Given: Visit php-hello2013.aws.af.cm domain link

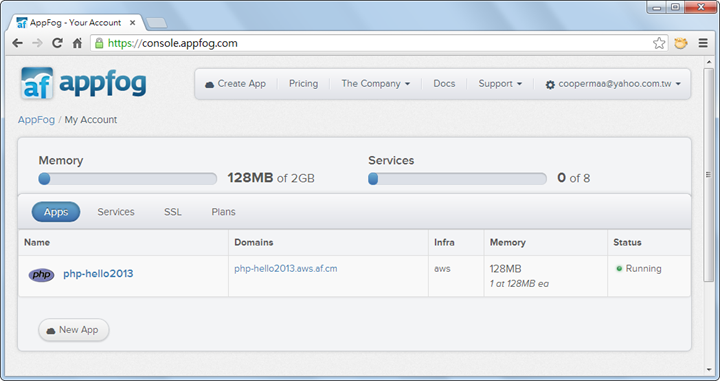Looking at the screenshot, I should [286, 269].
